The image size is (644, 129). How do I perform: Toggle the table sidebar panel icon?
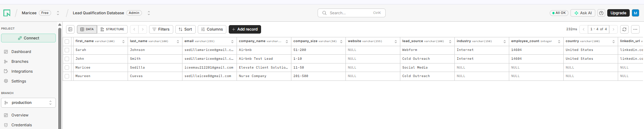(70, 29)
